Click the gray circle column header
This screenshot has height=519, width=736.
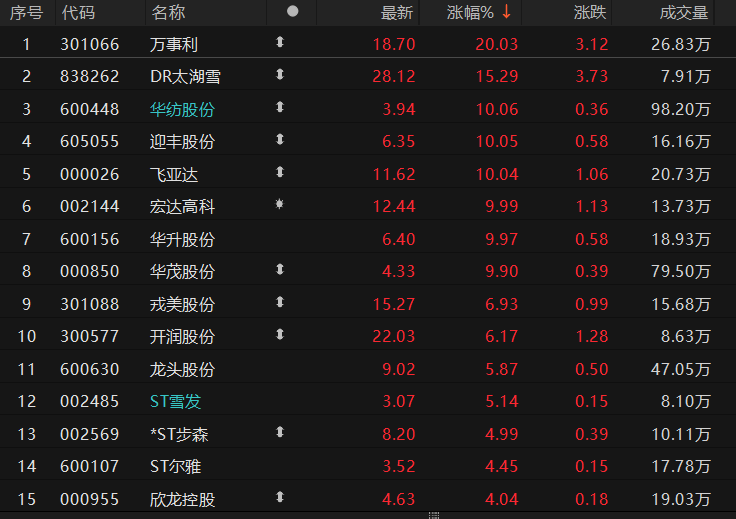click(x=292, y=12)
